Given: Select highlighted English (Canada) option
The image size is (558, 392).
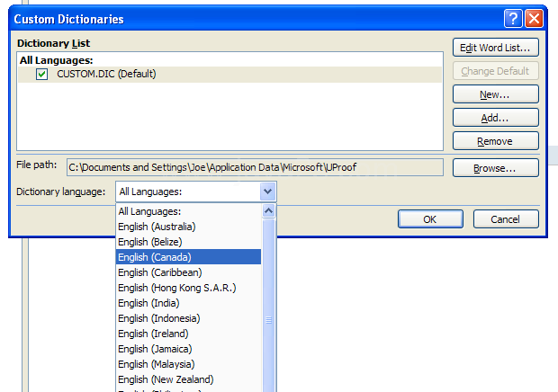Looking at the screenshot, I should pos(188,257).
